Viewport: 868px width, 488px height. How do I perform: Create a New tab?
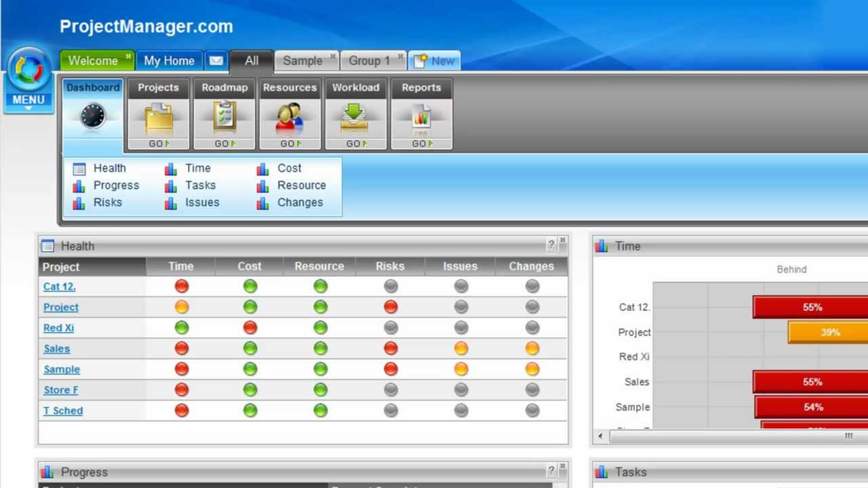435,60
